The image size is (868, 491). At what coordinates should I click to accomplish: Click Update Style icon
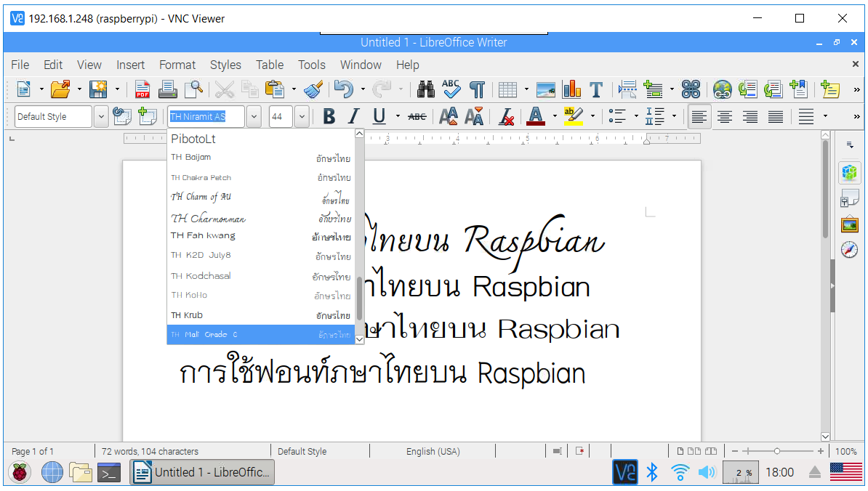tap(122, 116)
